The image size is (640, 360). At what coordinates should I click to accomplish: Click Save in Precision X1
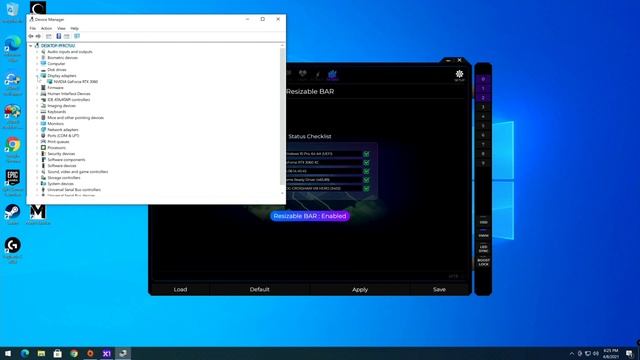click(440, 289)
